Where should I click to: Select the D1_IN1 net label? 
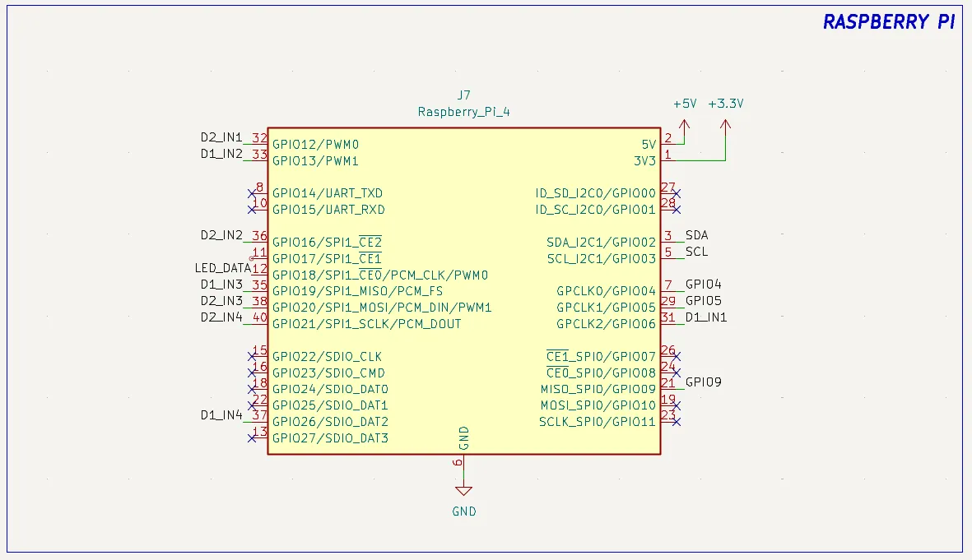[706, 317]
